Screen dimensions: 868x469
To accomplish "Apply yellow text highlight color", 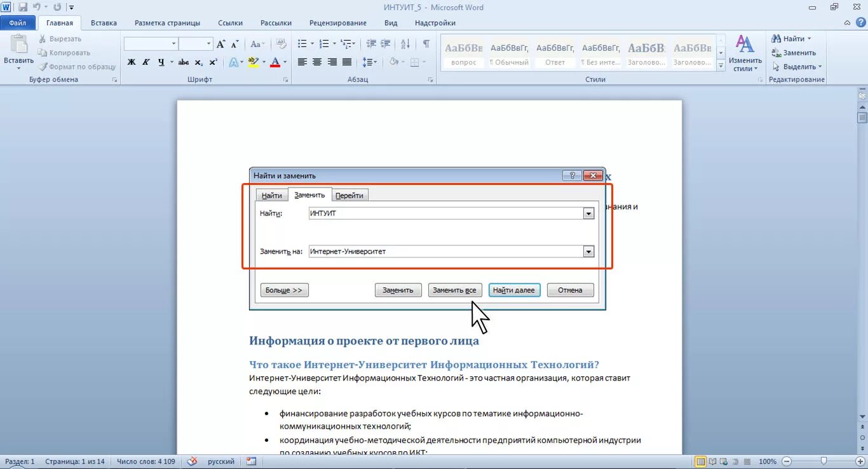I will (253, 62).
